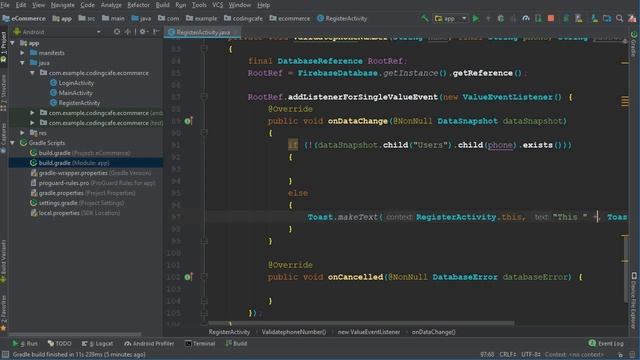Toggle the Build tool window

236,344
